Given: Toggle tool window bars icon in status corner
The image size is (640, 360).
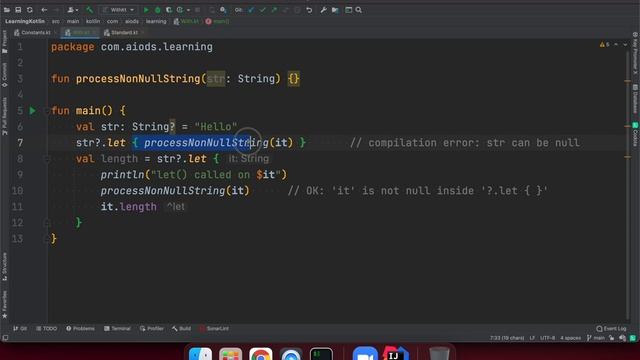Looking at the screenshot, I should (5, 338).
